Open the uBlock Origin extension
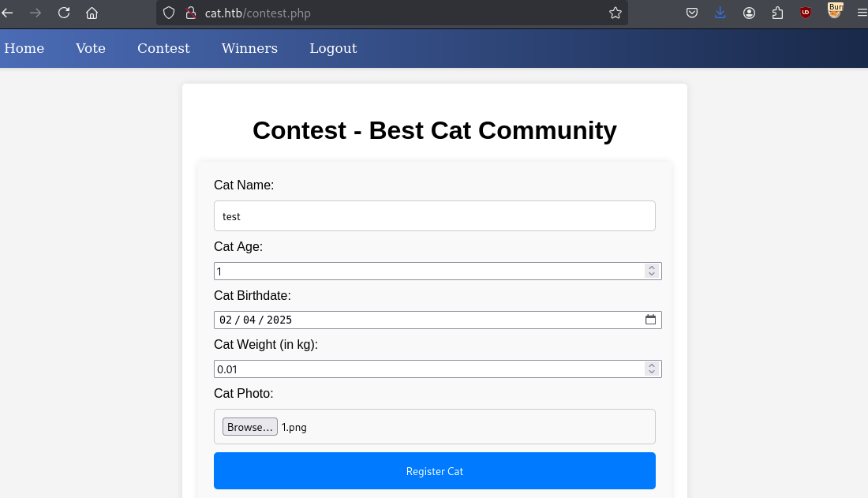This screenshot has width=868, height=498. (x=806, y=13)
